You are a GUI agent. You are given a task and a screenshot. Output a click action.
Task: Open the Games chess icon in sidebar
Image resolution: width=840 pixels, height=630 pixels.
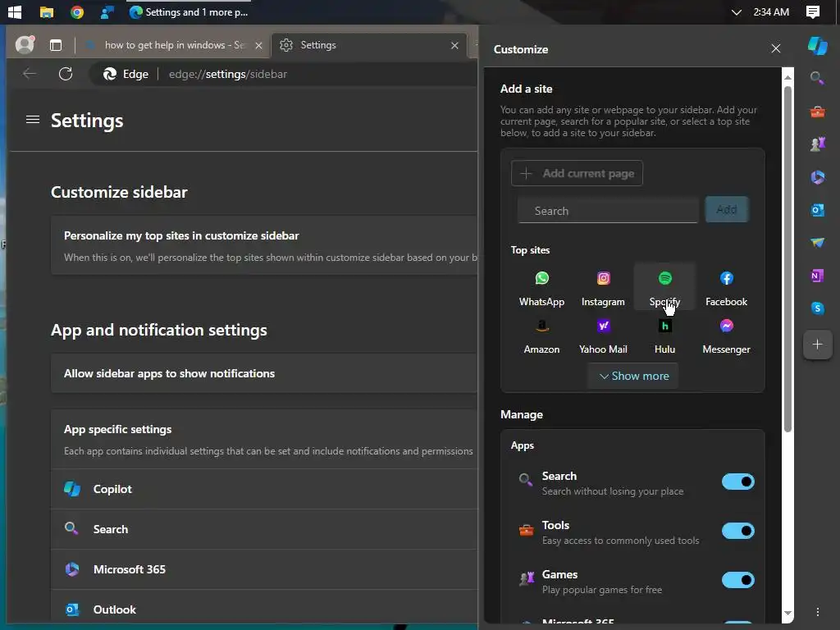click(x=817, y=144)
